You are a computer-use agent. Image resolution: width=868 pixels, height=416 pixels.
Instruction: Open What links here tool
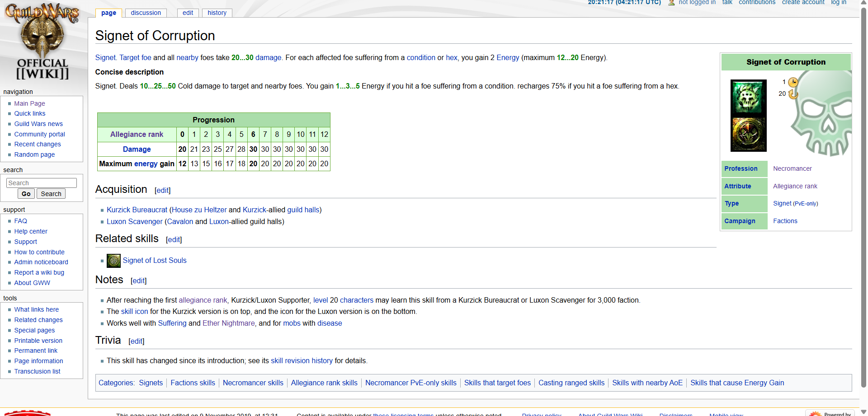click(x=37, y=309)
